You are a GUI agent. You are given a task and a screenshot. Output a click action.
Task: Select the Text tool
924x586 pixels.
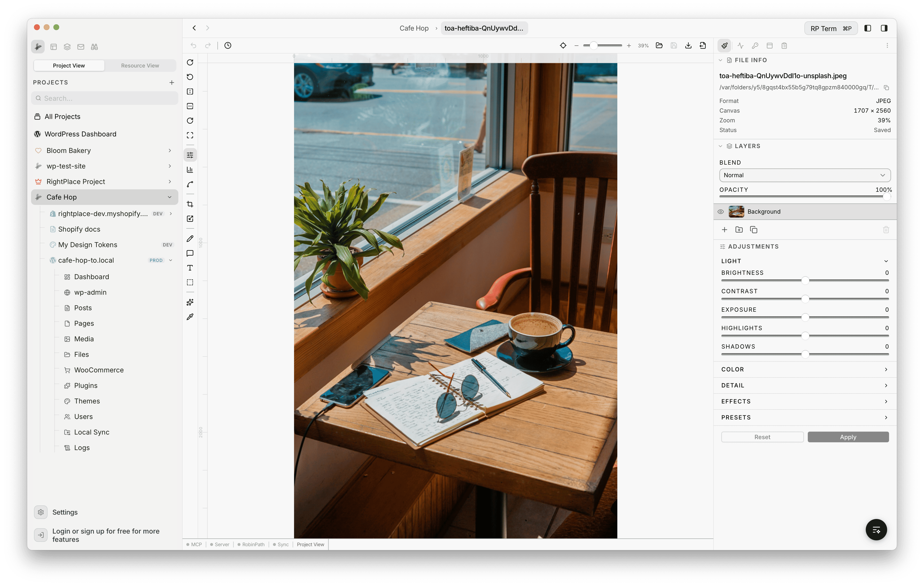[x=190, y=268]
